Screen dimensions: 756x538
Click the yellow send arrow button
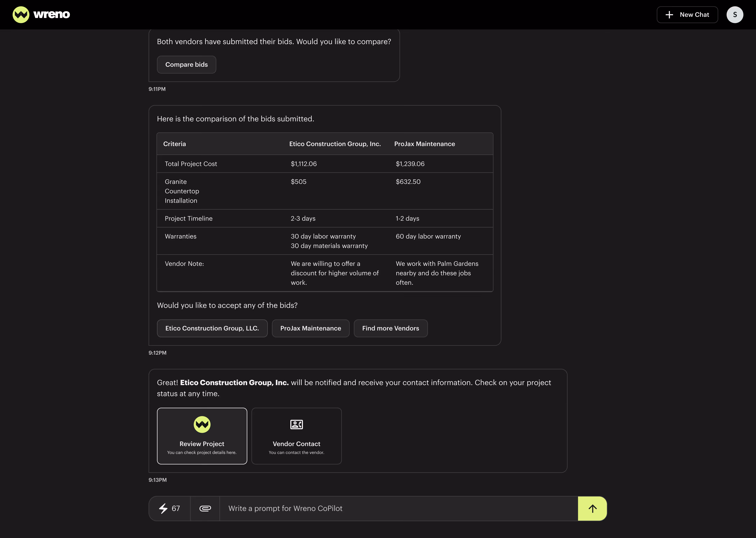click(x=592, y=508)
